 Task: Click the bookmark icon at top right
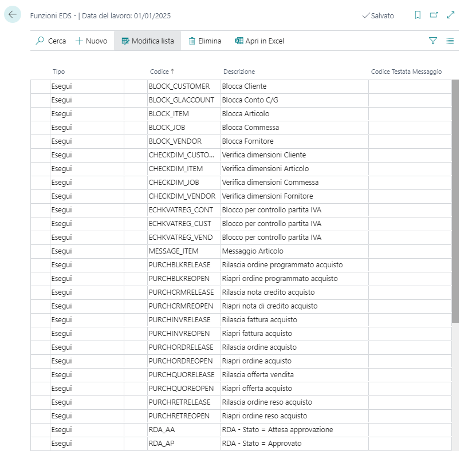tap(418, 15)
